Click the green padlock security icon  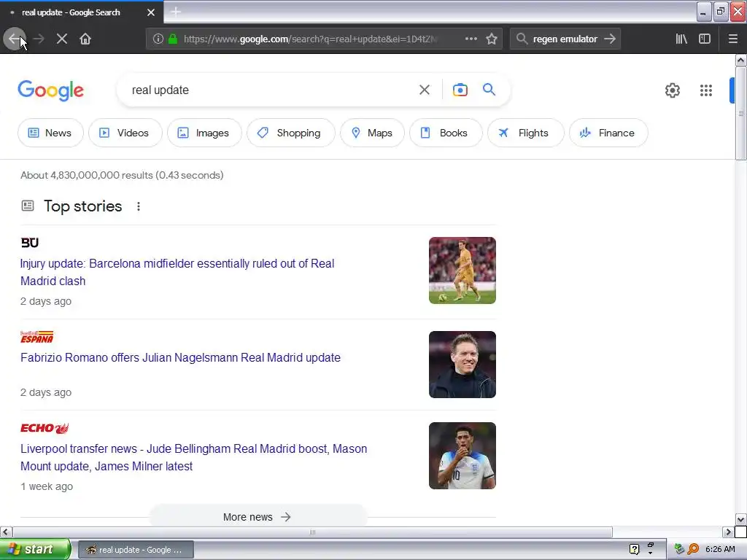173,39
